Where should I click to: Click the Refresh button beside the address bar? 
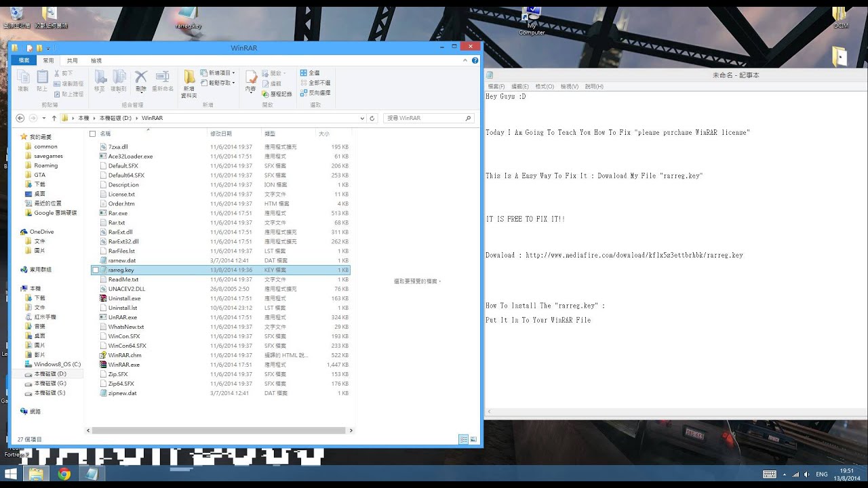pos(372,118)
